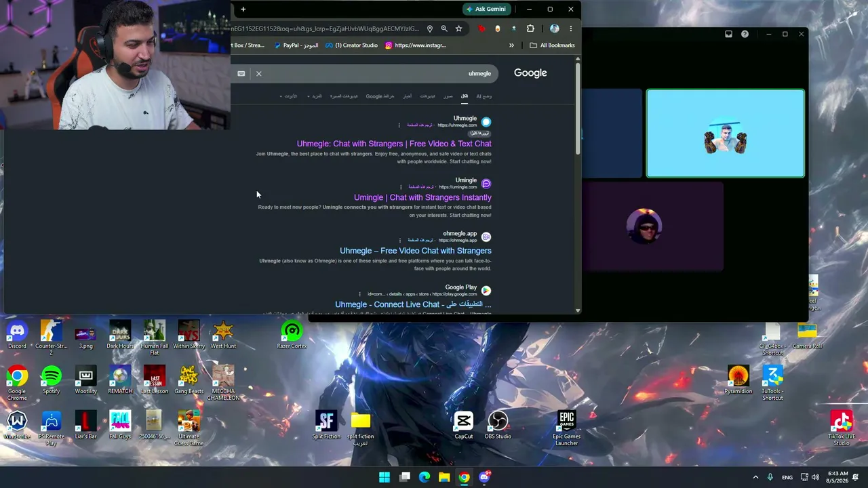The height and width of the screenshot is (488, 868).
Task: Open the zoom magnifier icon in the address bar
Action: [x=444, y=28]
